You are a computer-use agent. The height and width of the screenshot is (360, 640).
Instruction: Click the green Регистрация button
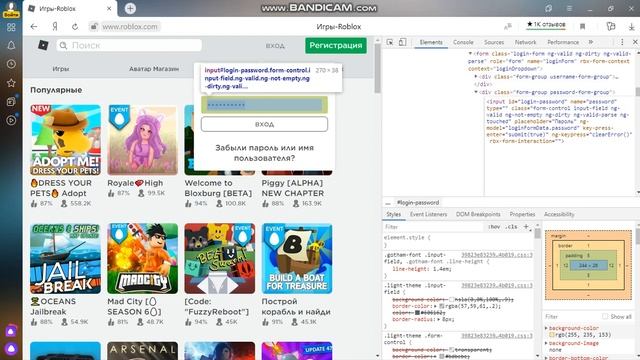336,45
